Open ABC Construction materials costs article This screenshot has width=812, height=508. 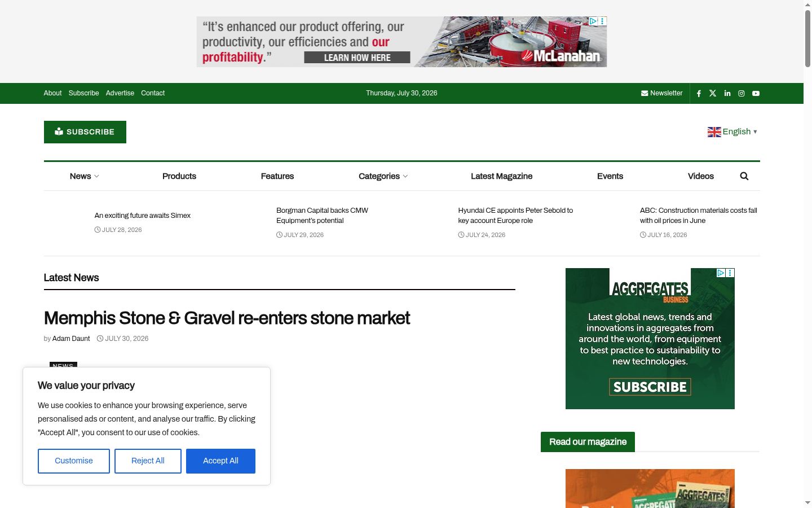[x=698, y=216]
